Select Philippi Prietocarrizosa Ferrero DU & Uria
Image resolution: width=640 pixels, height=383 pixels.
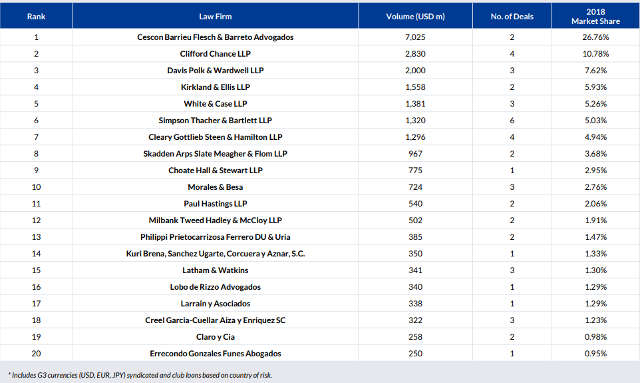click(216, 237)
